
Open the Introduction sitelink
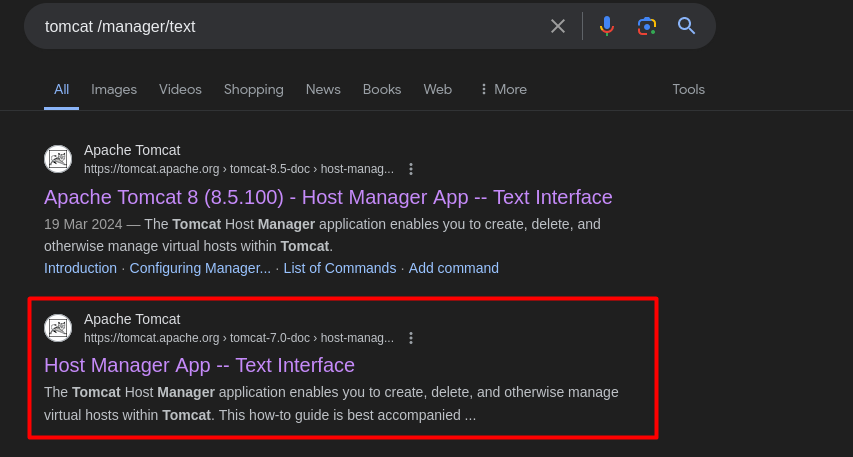click(x=81, y=268)
